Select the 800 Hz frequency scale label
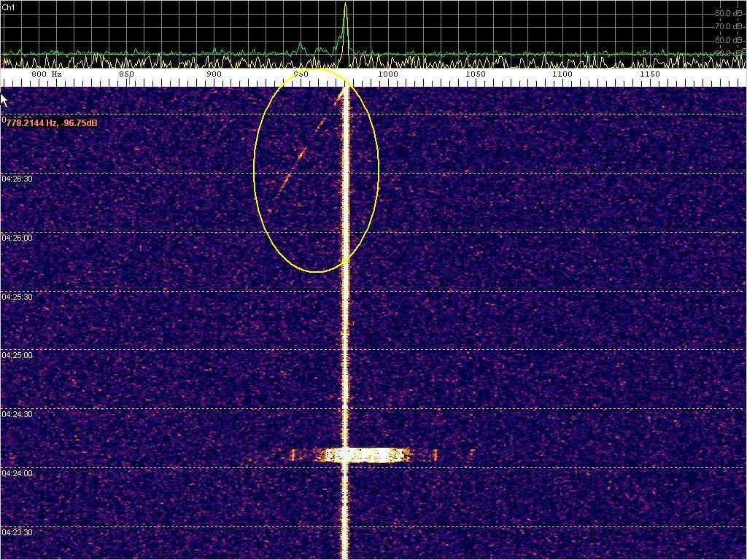747x560 pixels. [x=47, y=74]
